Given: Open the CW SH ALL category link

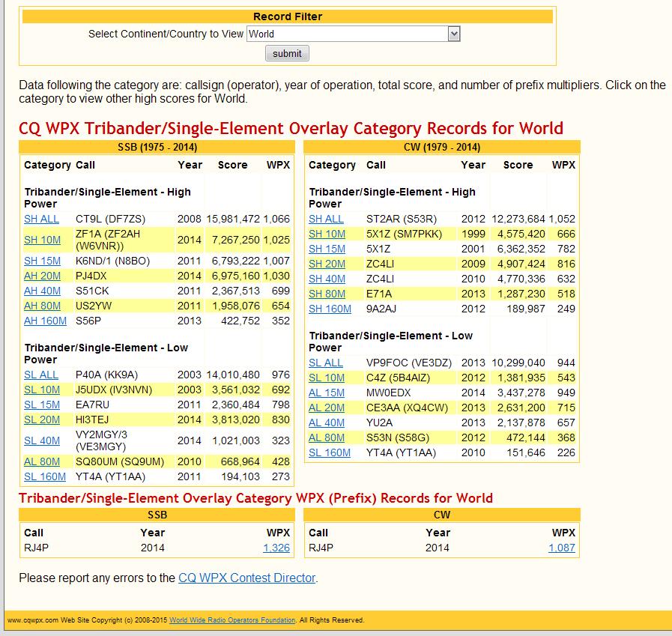Looking at the screenshot, I should [x=326, y=219].
